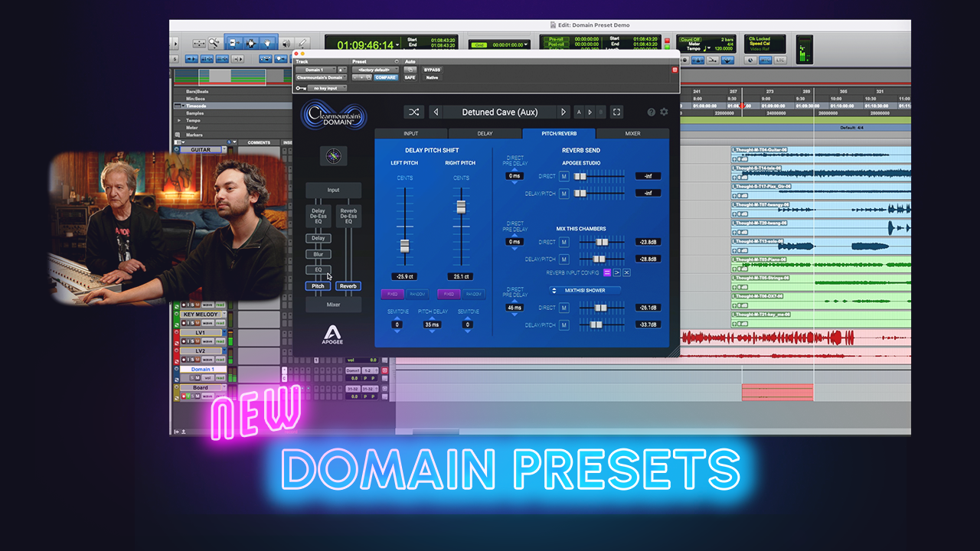Click left pitch -25.9 ct value box
This screenshot has width=980, height=551.
pos(404,277)
